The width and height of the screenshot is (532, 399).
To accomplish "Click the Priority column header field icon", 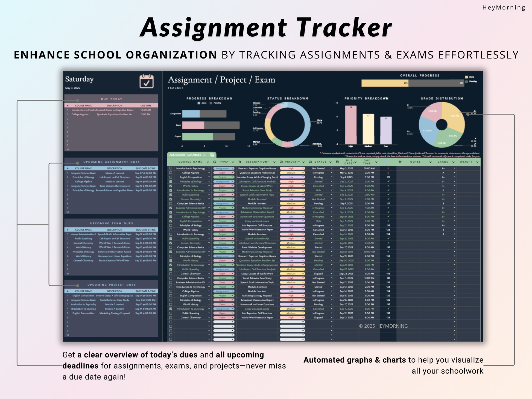I will (x=281, y=162).
